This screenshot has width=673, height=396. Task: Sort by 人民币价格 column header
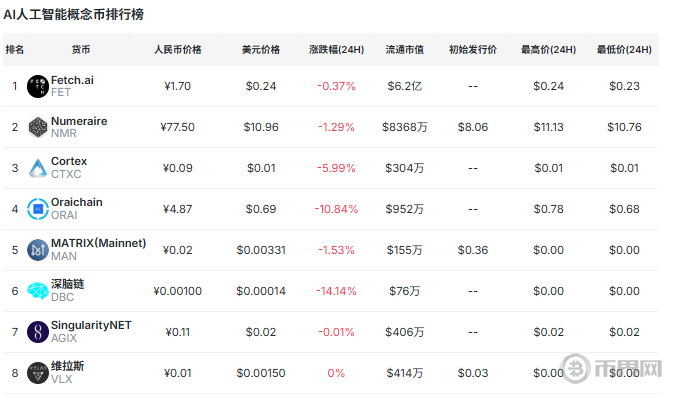pyautogui.click(x=178, y=50)
